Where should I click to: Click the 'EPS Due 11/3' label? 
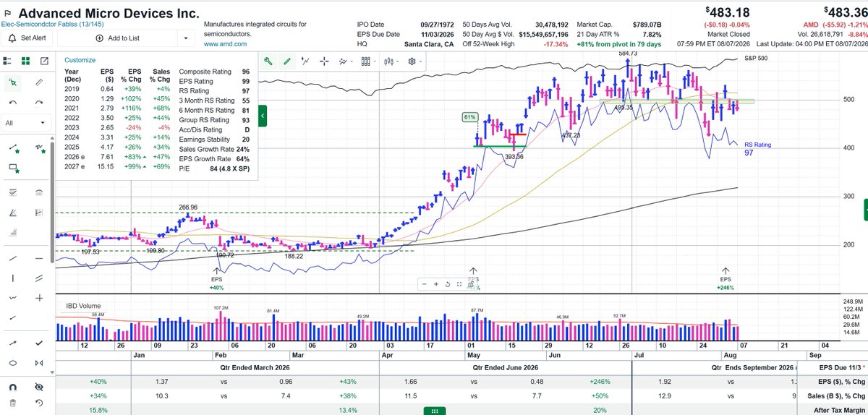839,367
